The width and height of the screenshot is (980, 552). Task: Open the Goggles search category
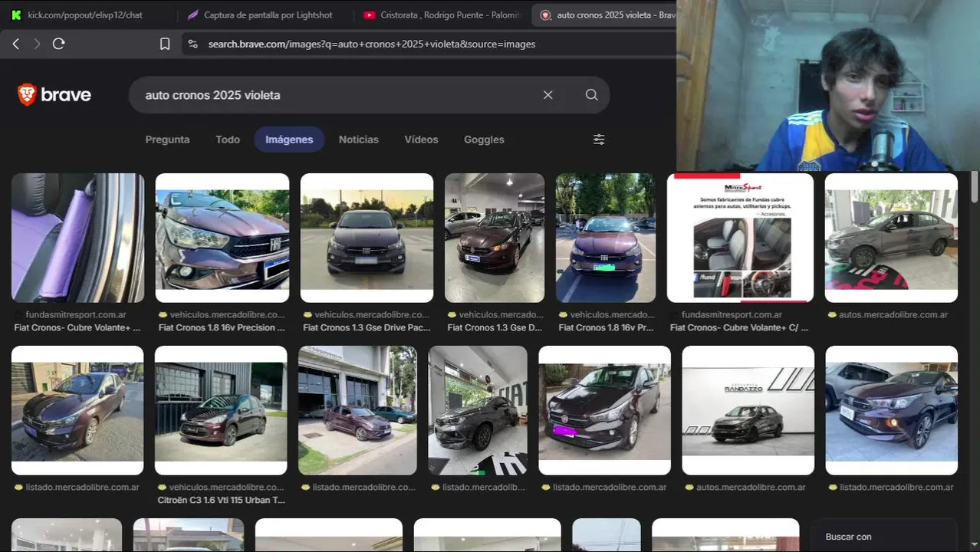tap(484, 140)
